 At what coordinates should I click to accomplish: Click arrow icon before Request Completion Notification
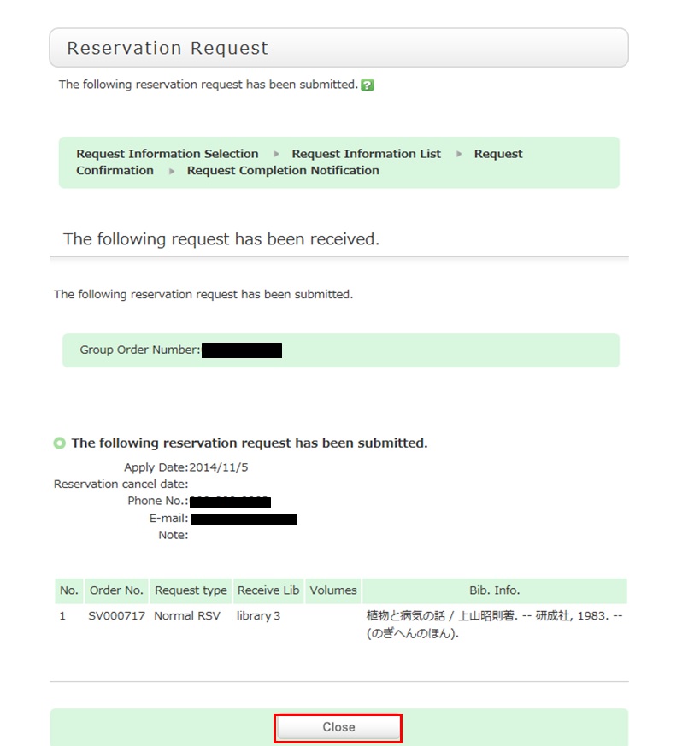pos(171,171)
